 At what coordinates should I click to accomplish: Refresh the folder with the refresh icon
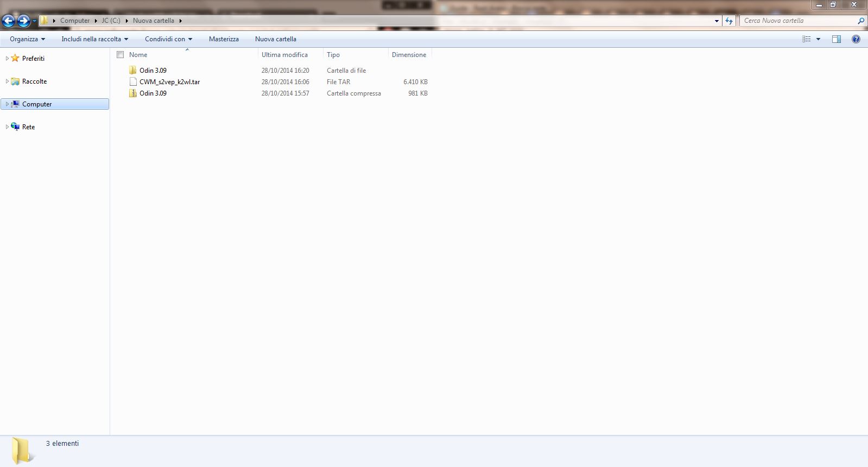tap(729, 21)
